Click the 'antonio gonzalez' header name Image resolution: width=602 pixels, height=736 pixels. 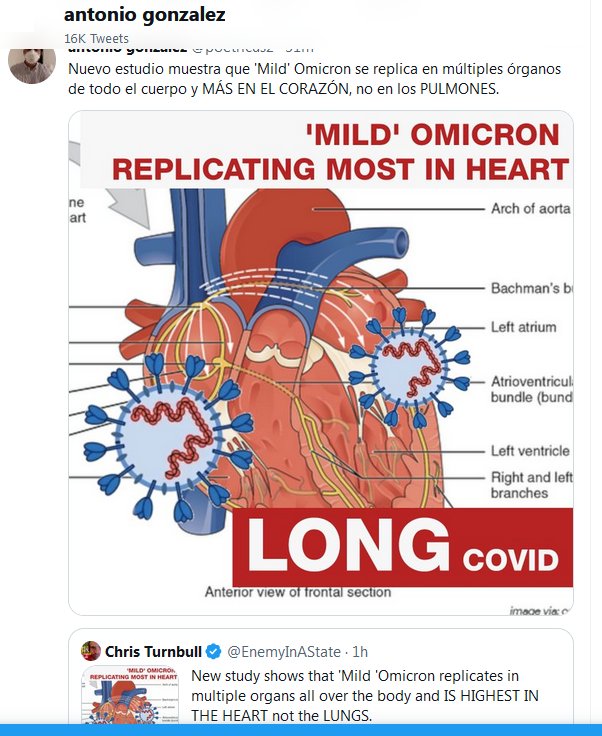[144, 15]
